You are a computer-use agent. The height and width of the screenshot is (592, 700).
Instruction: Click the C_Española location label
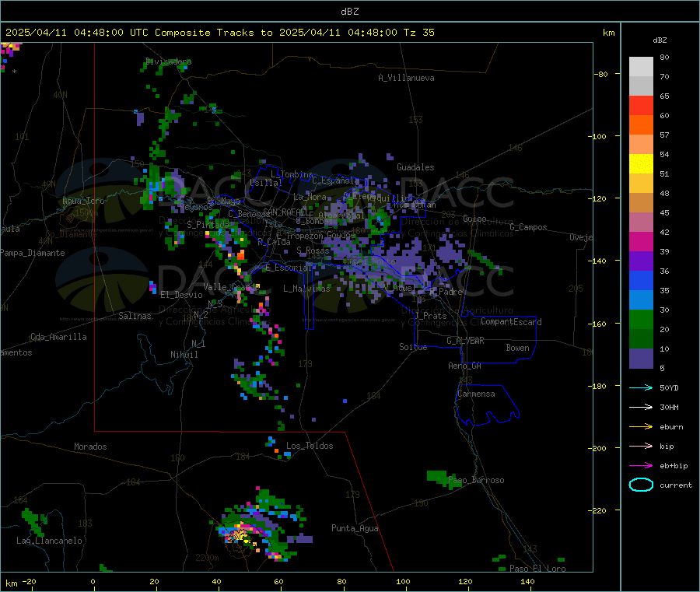[335, 180]
